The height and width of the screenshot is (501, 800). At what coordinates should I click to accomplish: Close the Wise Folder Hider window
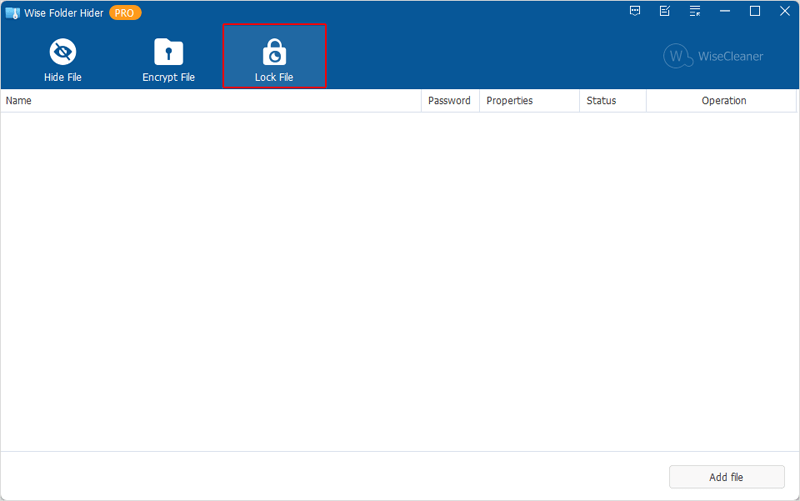tap(785, 11)
